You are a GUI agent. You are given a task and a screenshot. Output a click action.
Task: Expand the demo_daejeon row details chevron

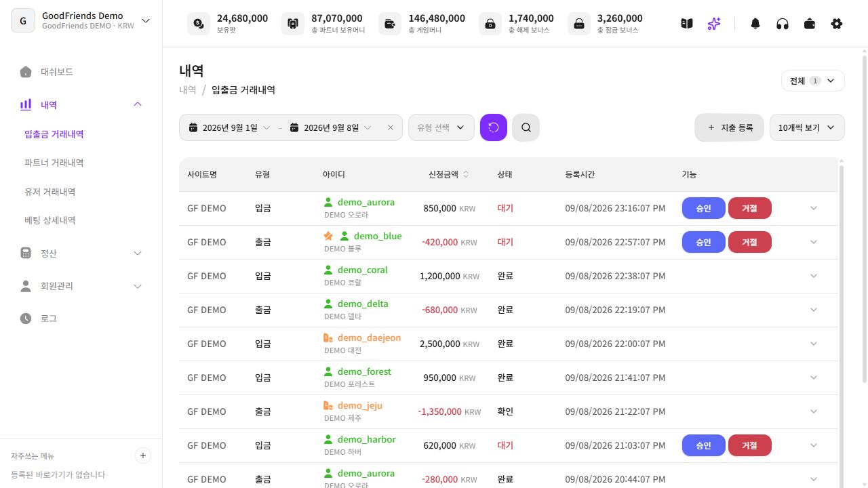pyautogui.click(x=814, y=344)
